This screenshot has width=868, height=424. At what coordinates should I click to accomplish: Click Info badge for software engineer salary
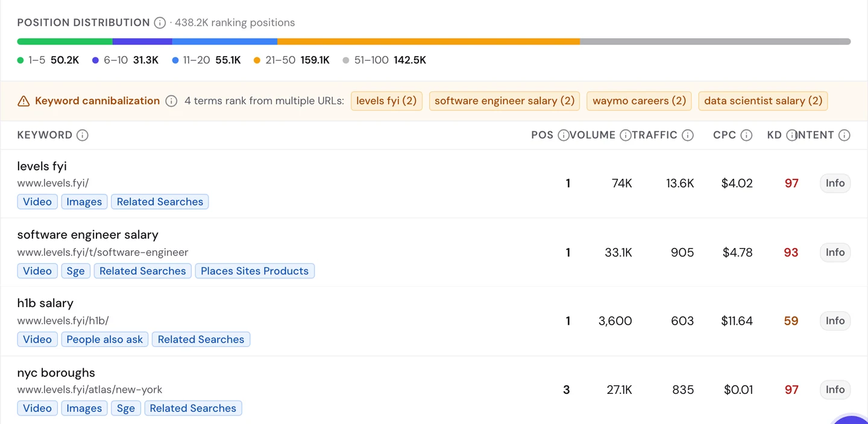pyautogui.click(x=835, y=252)
